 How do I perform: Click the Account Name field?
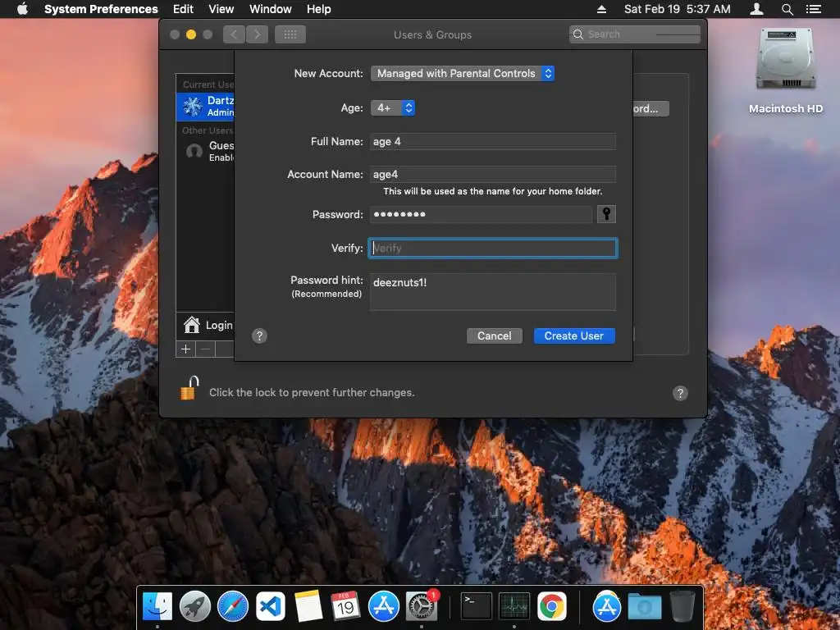tap(493, 174)
